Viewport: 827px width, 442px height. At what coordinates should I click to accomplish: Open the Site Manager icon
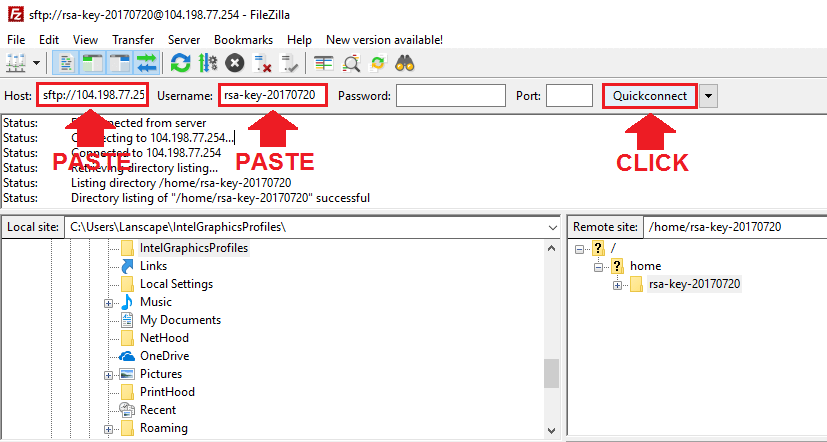(x=16, y=64)
